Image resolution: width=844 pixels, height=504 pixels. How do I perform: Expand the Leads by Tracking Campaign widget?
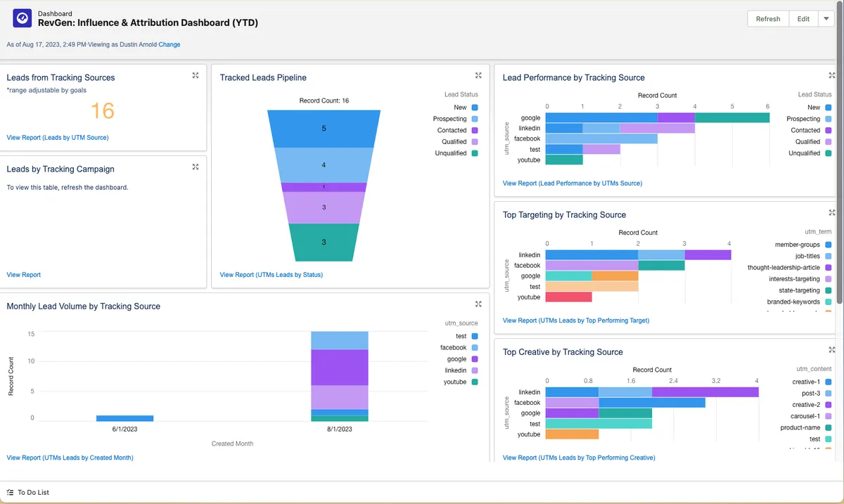pos(196,167)
